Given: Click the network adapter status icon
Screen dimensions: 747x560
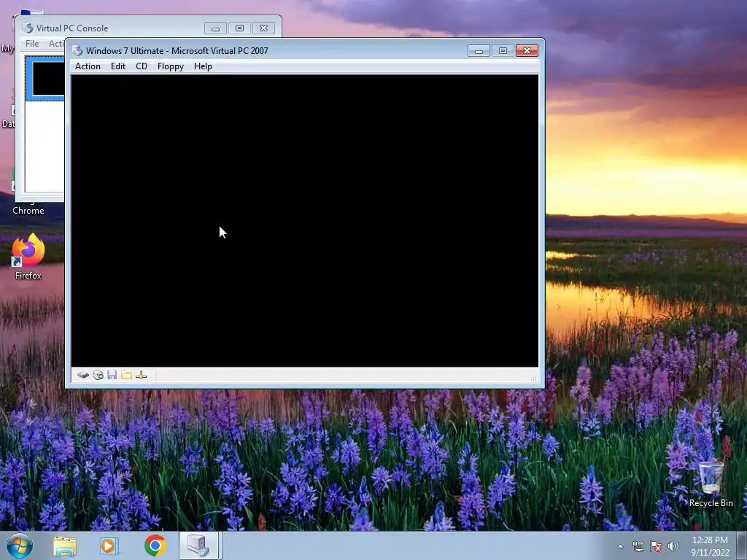Looking at the screenshot, I should [141, 376].
